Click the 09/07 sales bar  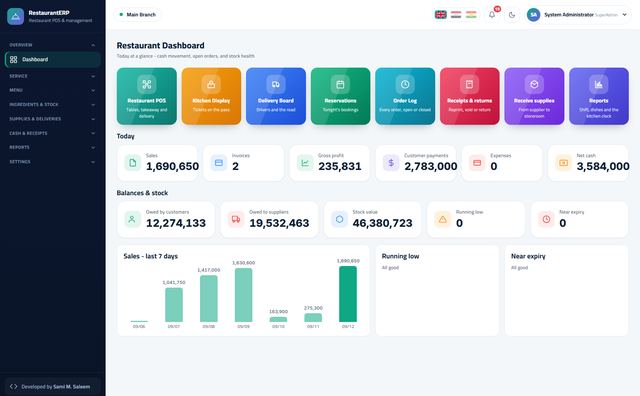pyautogui.click(x=174, y=305)
